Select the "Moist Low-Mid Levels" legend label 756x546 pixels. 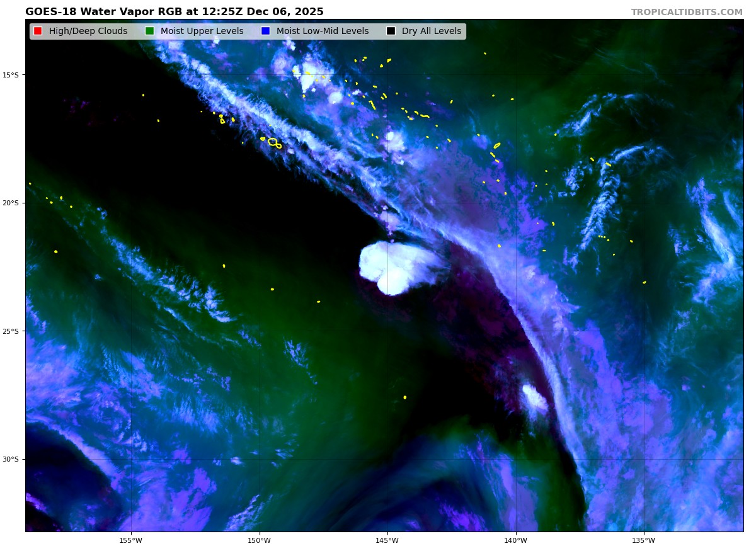click(x=322, y=31)
